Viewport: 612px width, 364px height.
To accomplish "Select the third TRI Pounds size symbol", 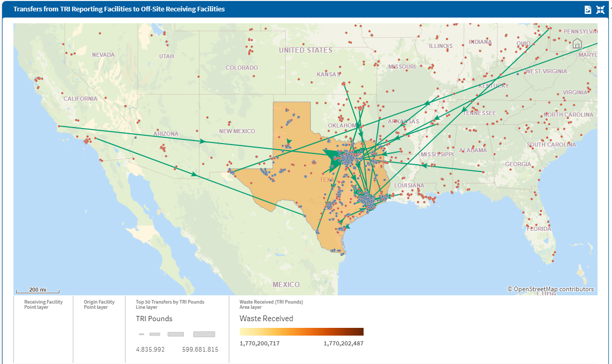I will point(175,334).
